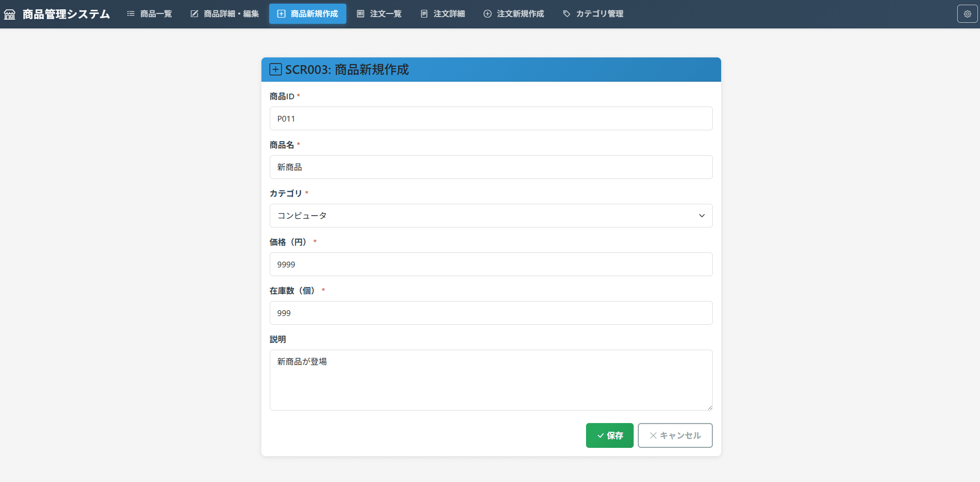This screenshot has width=980, height=482.
Task: Click the shop logo icon in header
Action: pos(10,14)
